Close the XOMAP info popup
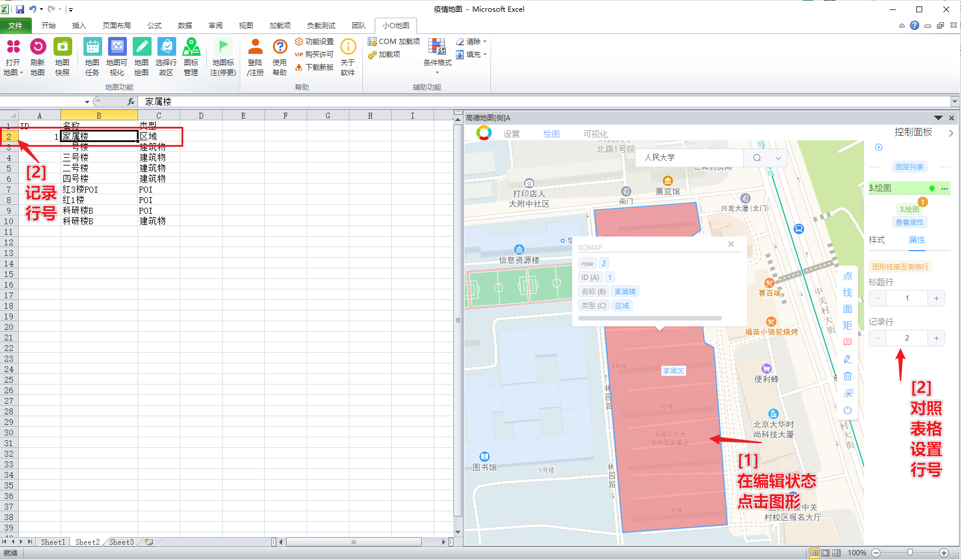961x560 pixels. click(x=731, y=244)
